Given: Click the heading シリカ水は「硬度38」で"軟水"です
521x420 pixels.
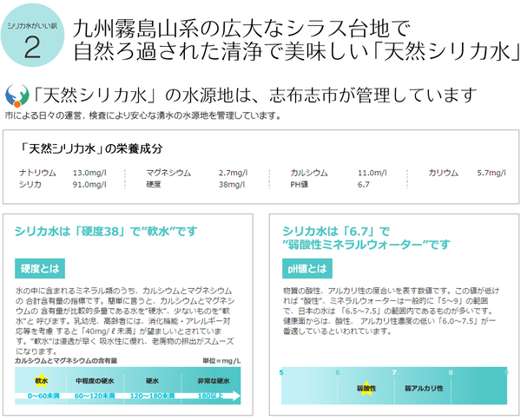Looking at the screenshot, I should click(x=107, y=231).
